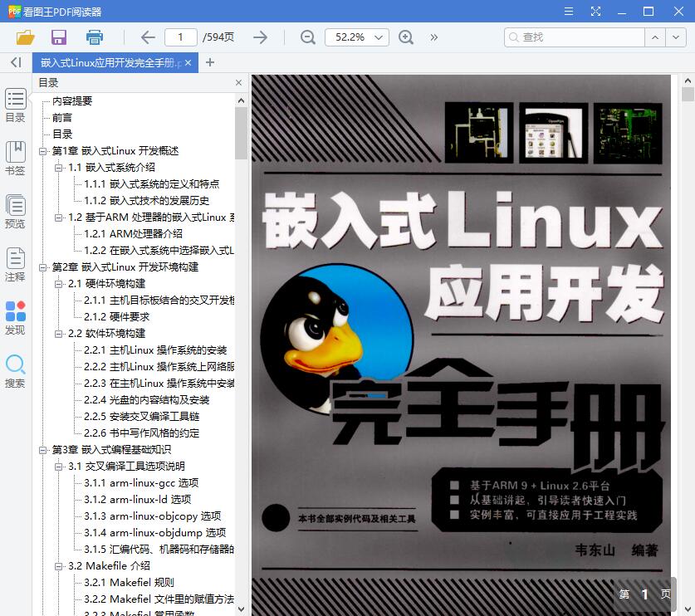Collapse the 2.1 硬件环境构建 node

[x=58, y=284]
